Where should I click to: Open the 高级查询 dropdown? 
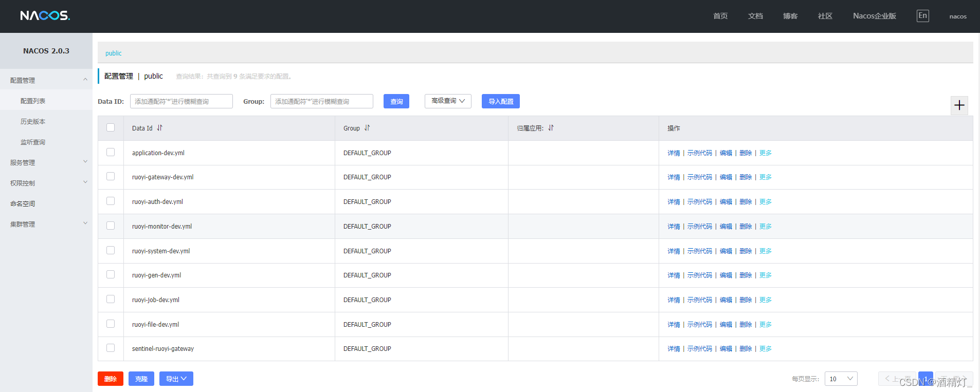448,101
